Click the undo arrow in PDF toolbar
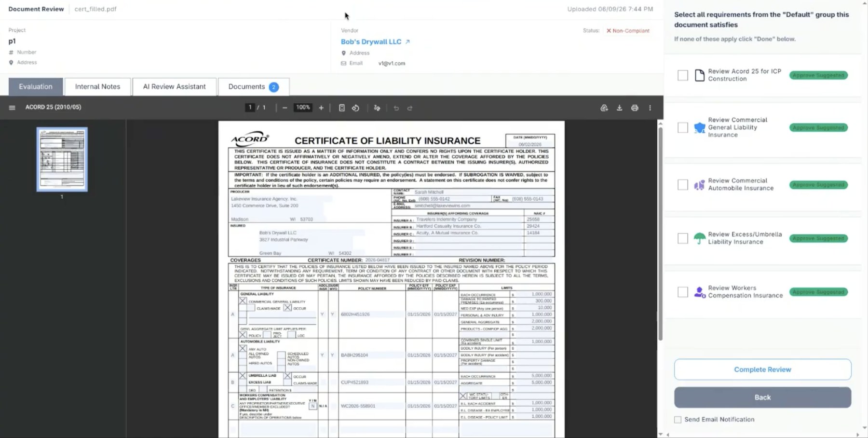 (x=396, y=108)
